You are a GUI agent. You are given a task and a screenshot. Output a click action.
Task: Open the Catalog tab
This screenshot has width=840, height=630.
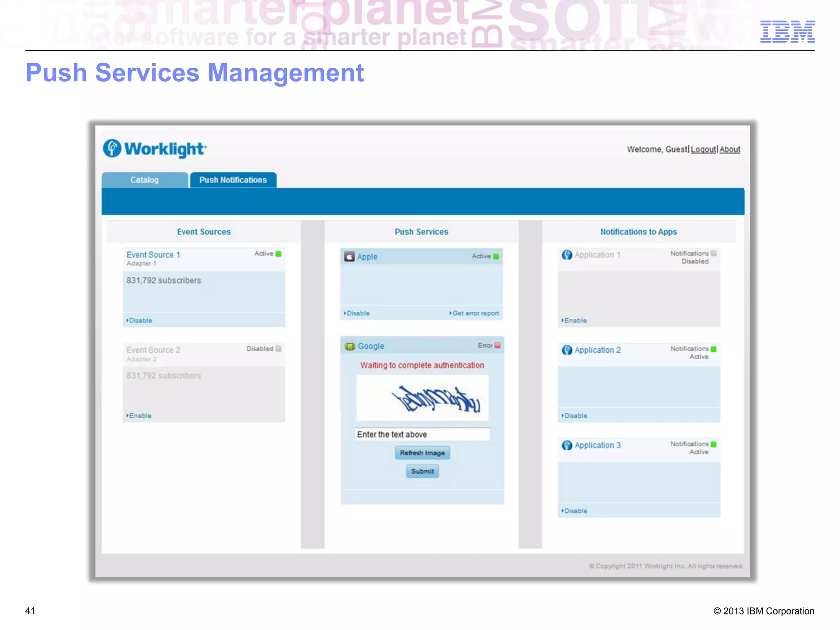click(x=144, y=180)
